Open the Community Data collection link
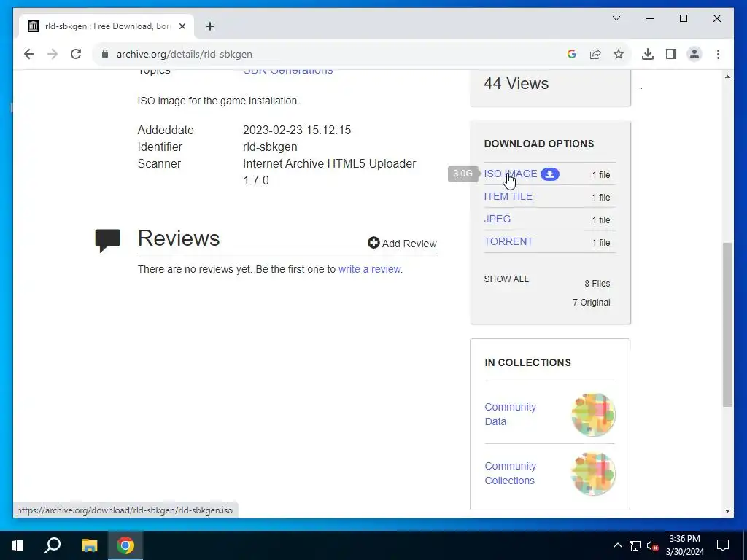This screenshot has width=747, height=560. tap(510, 414)
